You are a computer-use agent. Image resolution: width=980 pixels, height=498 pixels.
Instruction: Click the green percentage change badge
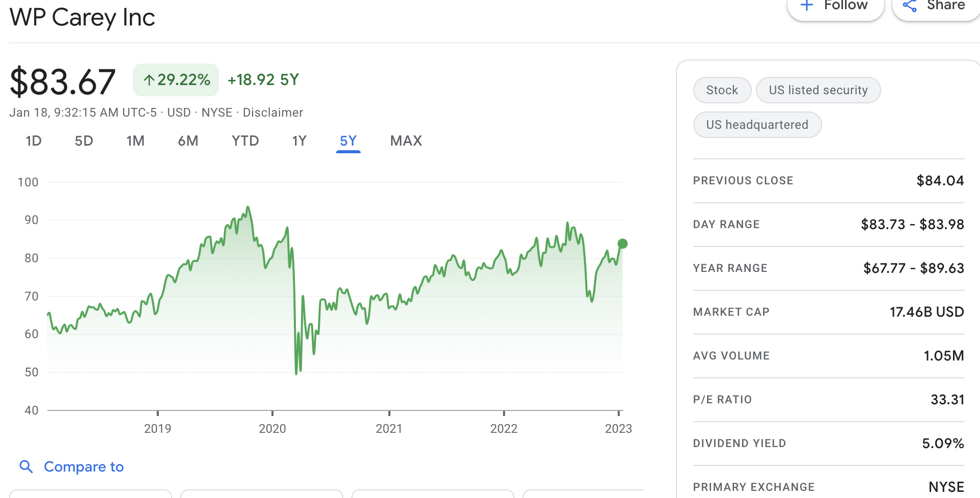pos(176,80)
